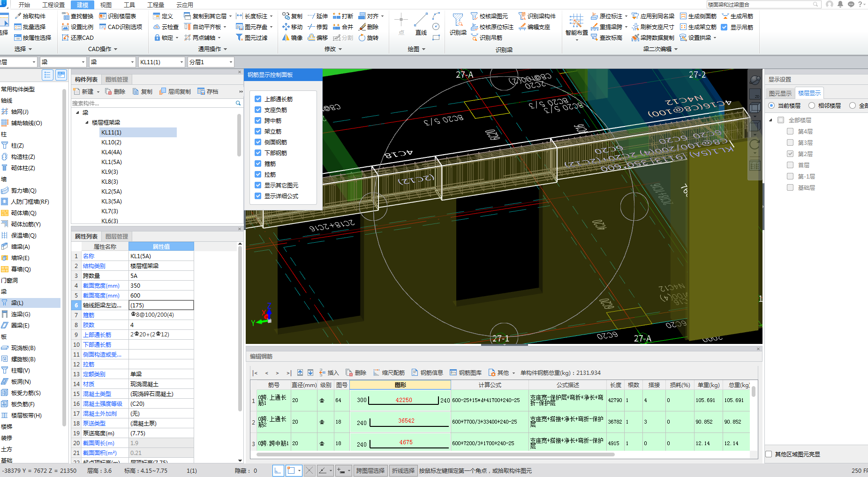Click the 合并 merge tool
The width and height of the screenshot is (868, 477).
(x=343, y=27)
